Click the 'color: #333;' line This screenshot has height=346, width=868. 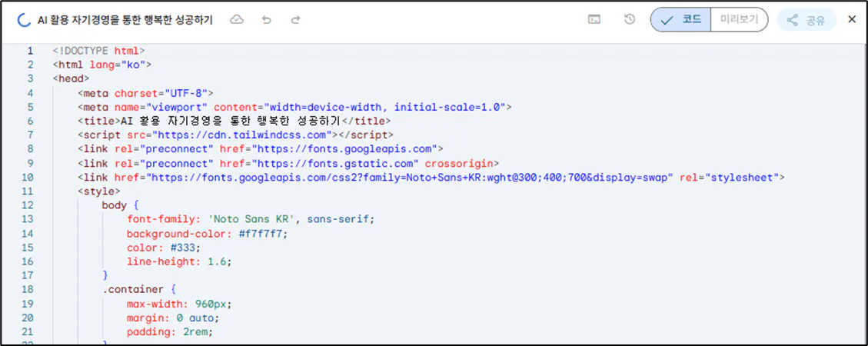(x=164, y=248)
